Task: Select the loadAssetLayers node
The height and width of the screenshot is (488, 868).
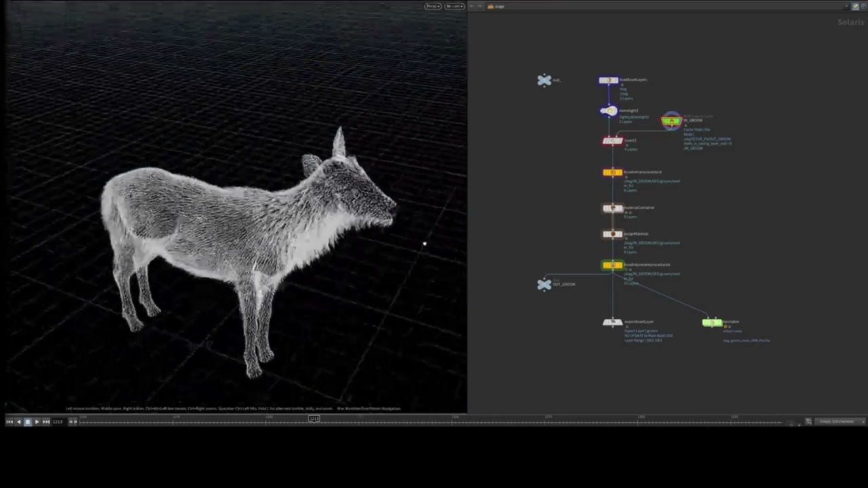Action: point(608,81)
